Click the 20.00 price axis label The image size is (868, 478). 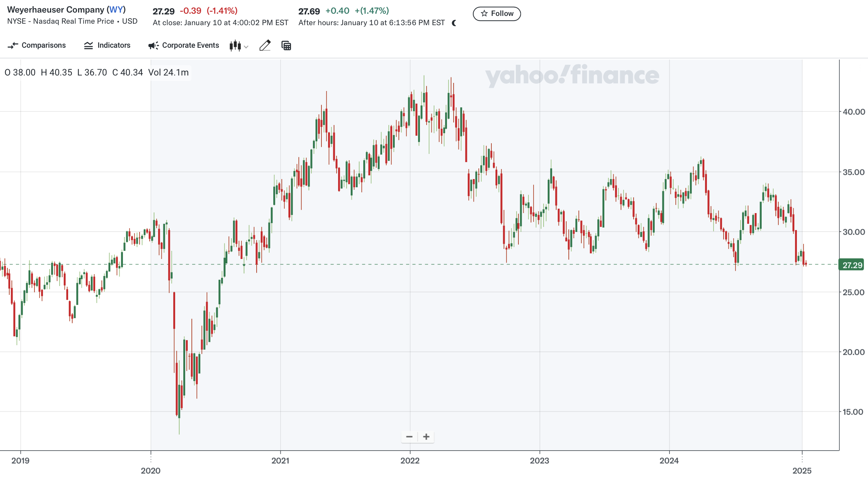click(x=854, y=352)
